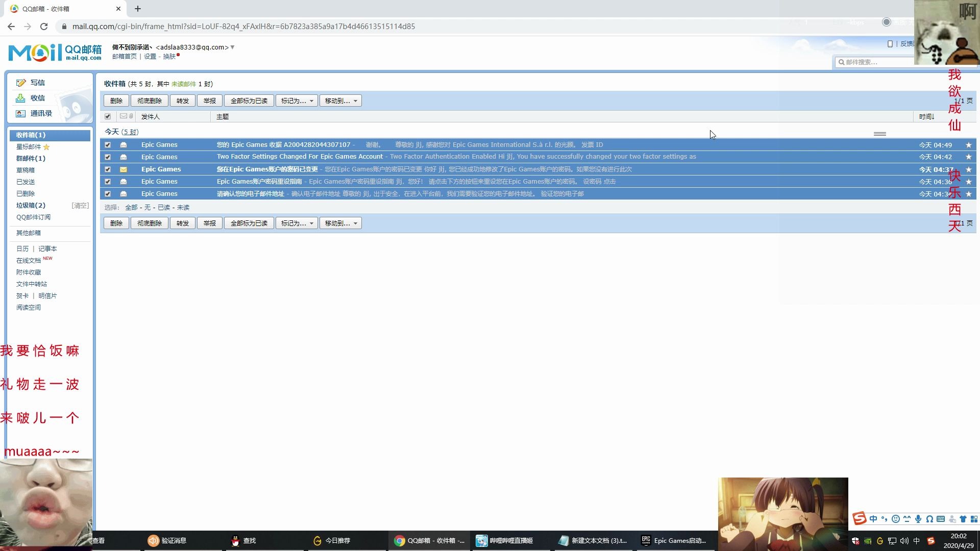
Task: Click the NVIDIA tray icon
Action: (868, 541)
